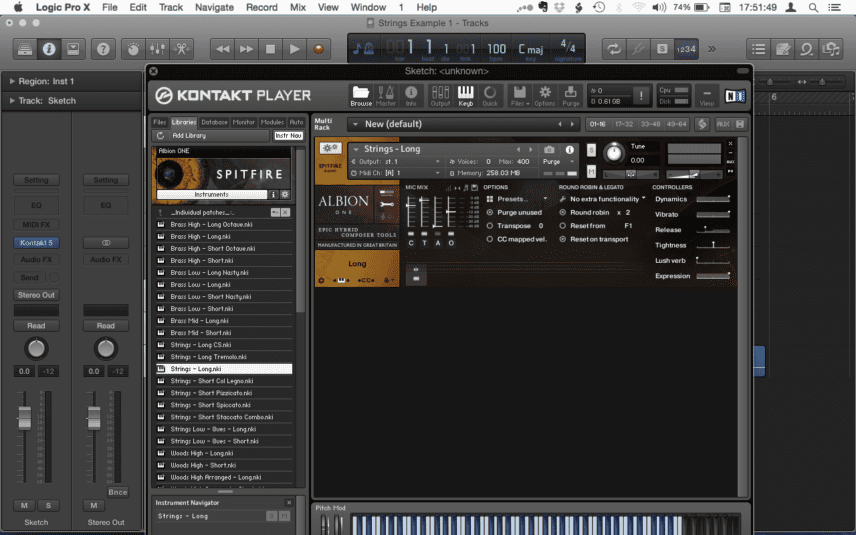The height and width of the screenshot is (535, 856).
Task: Open Spotlight search in menu bar
Action: point(813,7)
